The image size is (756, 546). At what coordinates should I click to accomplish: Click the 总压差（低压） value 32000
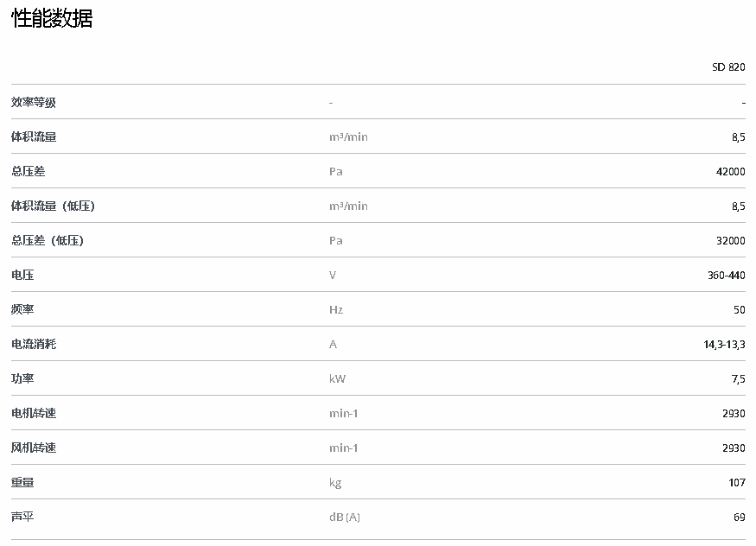click(730, 241)
